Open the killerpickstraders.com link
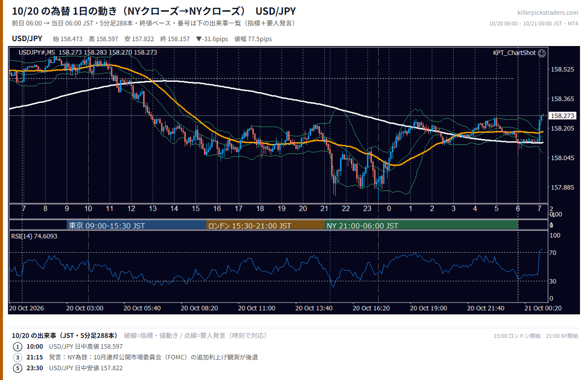 coord(548,13)
